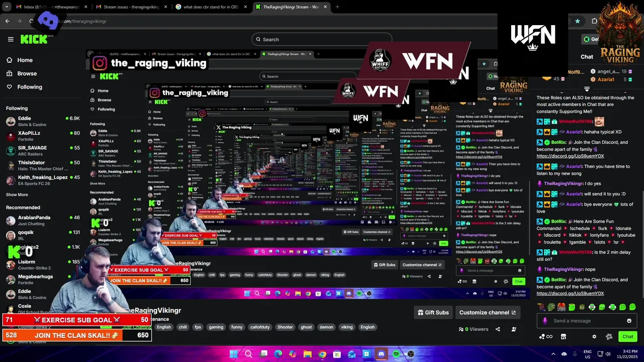Open Windows Start menu
The height and width of the screenshot is (362, 644).
pyautogui.click(x=233, y=354)
